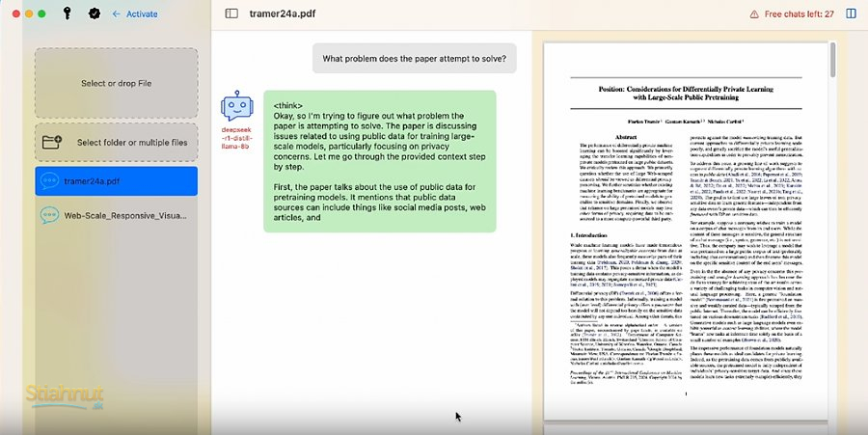868x435 pixels.
Task: Click the verified badge icon
Action: click(x=95, y=14)
